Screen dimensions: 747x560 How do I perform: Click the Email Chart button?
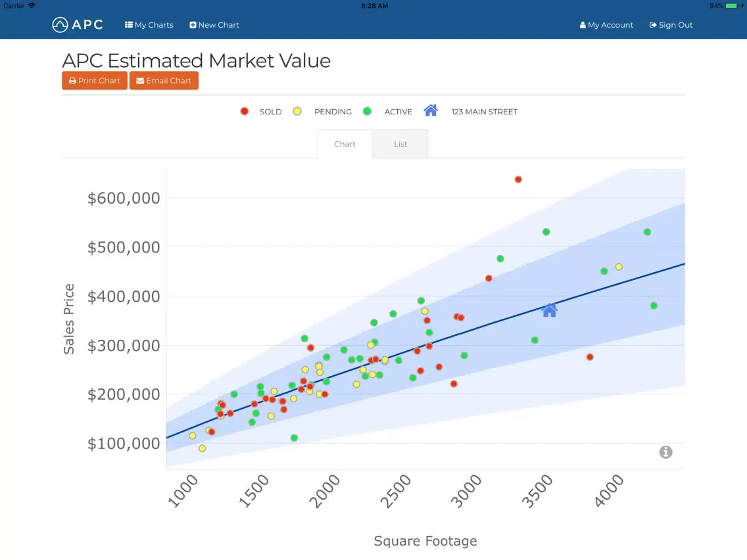point(164,80)
